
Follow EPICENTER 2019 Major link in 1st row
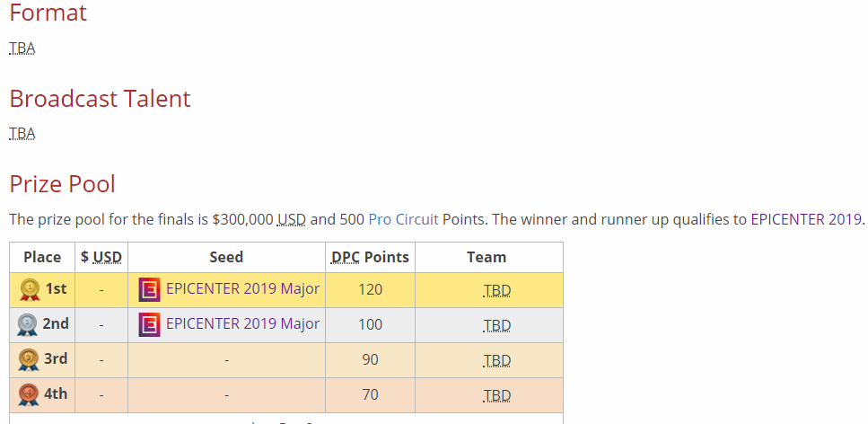click(x=242, y=288)
